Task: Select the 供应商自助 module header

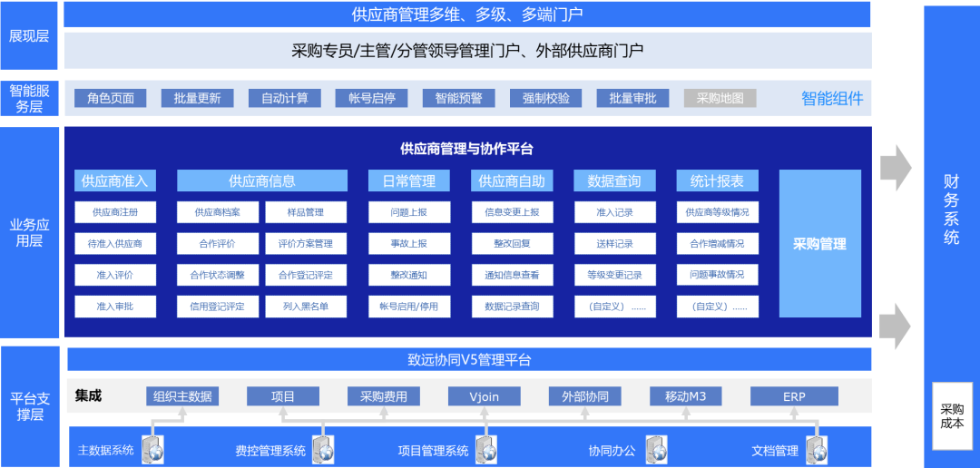Action: point(512,181)
